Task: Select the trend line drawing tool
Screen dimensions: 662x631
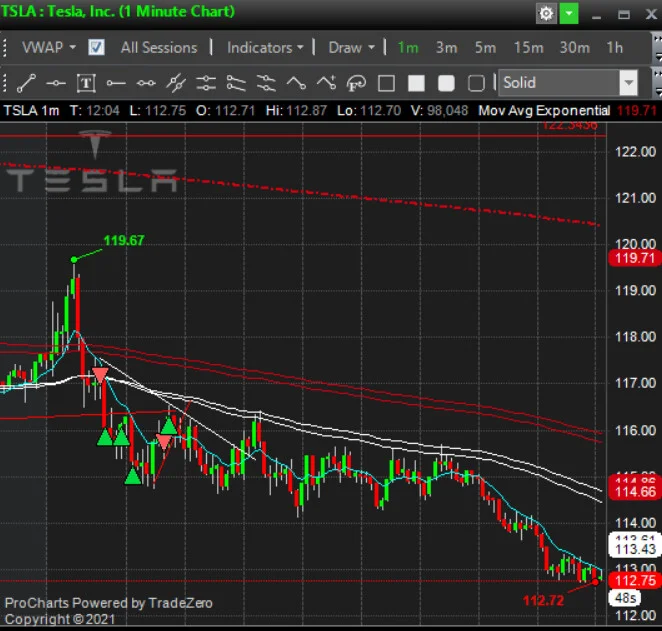Action: coord(26,83)
